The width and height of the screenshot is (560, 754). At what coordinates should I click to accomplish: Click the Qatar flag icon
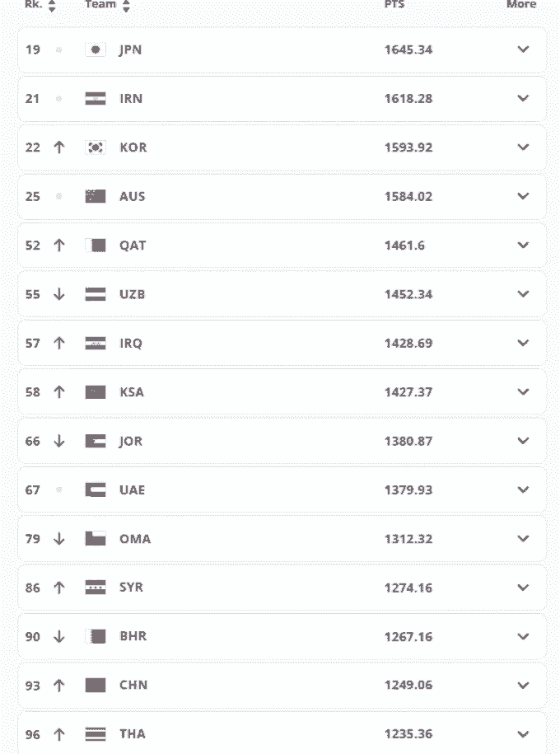click(96, 245)
